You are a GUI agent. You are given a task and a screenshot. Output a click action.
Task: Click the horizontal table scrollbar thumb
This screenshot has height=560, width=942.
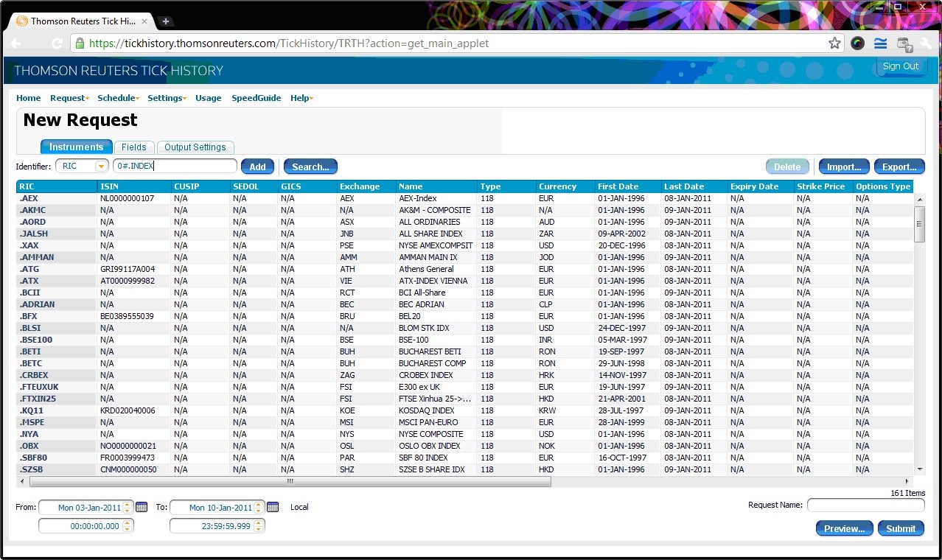(x=290, y=481)
